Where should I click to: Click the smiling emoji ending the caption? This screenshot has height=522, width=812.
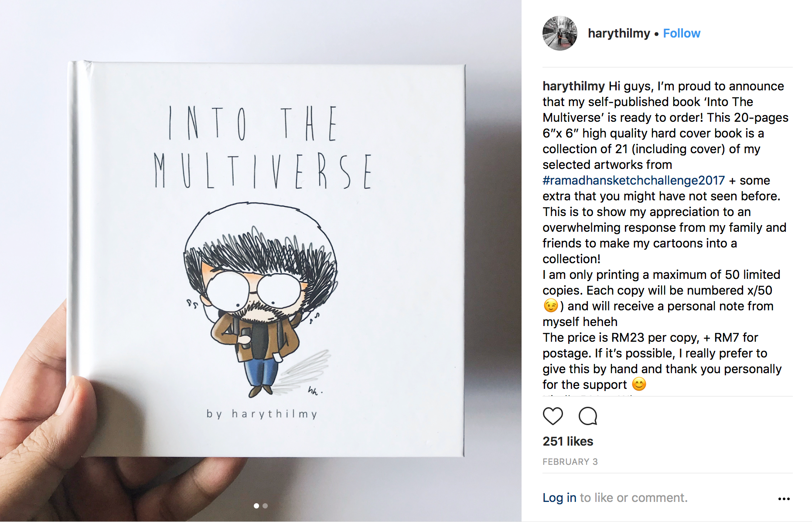click(639, 384)
